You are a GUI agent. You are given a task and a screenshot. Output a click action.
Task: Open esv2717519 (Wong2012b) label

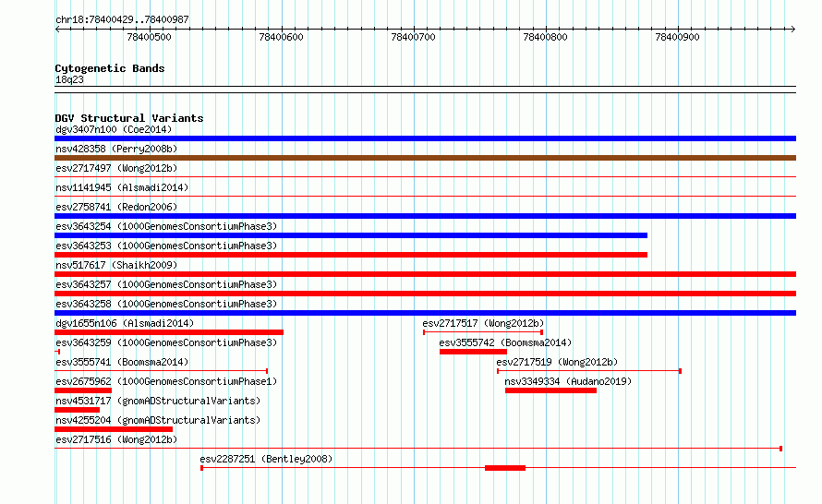click(557, 362)
